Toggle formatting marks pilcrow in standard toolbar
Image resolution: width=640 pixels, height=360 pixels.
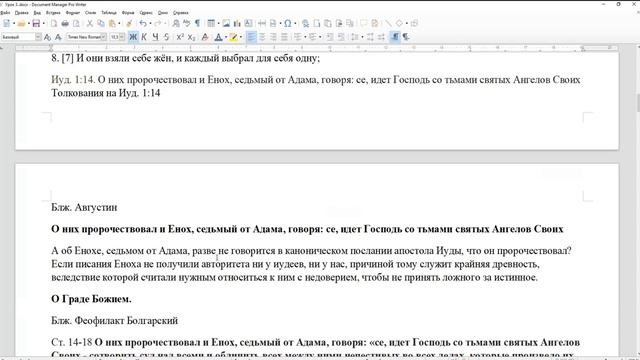pyautogui.click(x=197, y=23)
